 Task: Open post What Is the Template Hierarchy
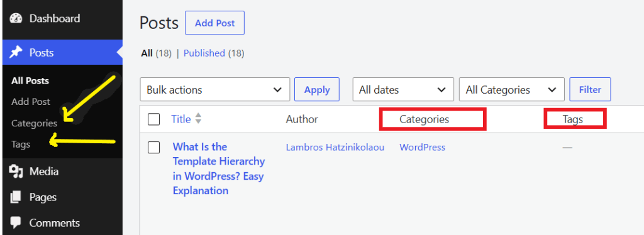(218, 168)
